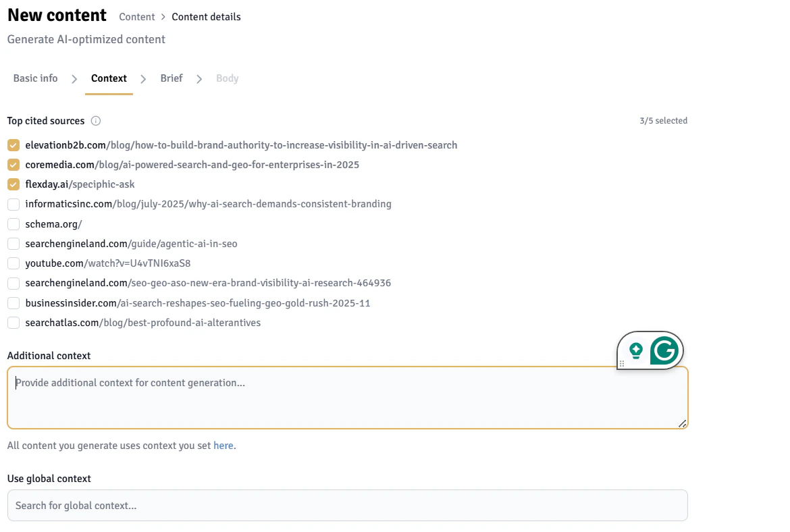The height and width of the screenshot is (532, 790).
Task: Open the Grammarly G icon
Action: pyautogui.click(x=664, y=350)
